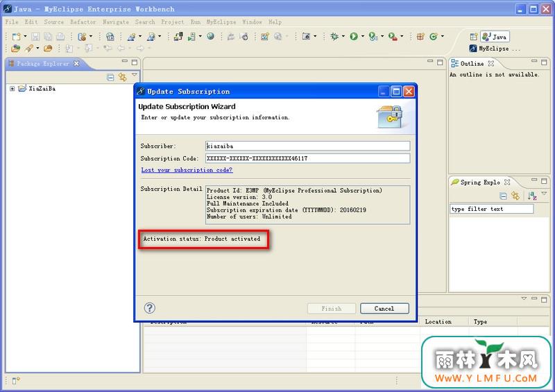Click the New Java Package icon
The height and width of the screenshot is (392, 555).
(420, 36)
